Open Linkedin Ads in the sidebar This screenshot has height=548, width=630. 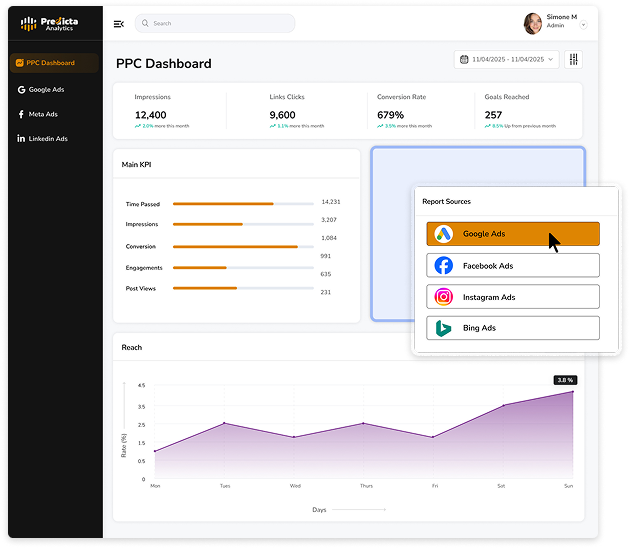point(47,139)
